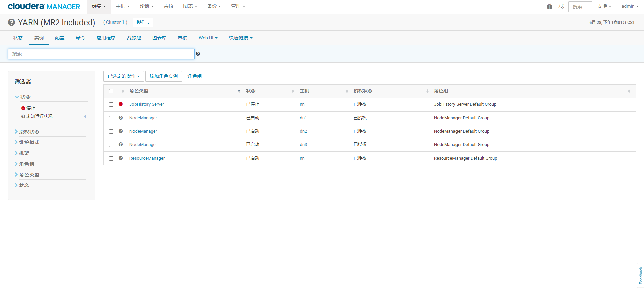Open the Cluster 1 link

pyautogui.click(x=115, y=23)
